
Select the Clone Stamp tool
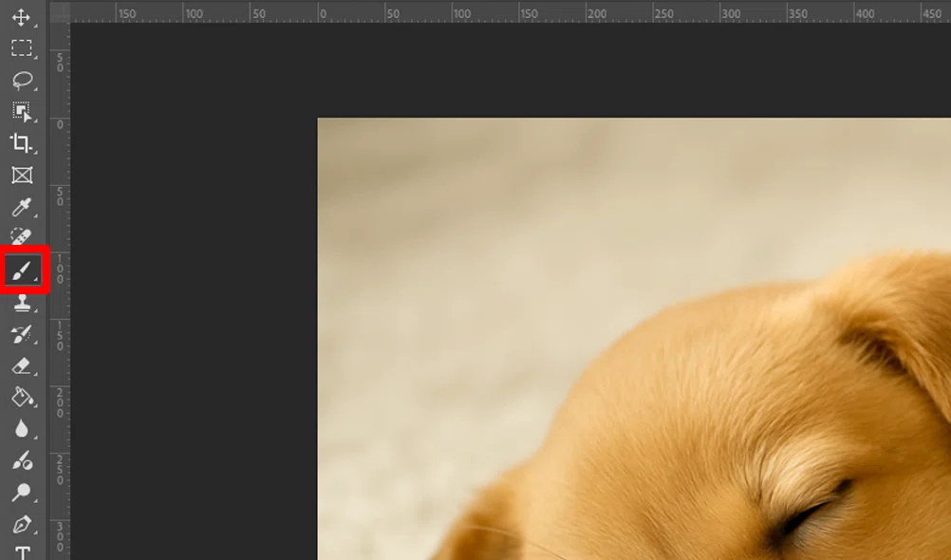22,304
